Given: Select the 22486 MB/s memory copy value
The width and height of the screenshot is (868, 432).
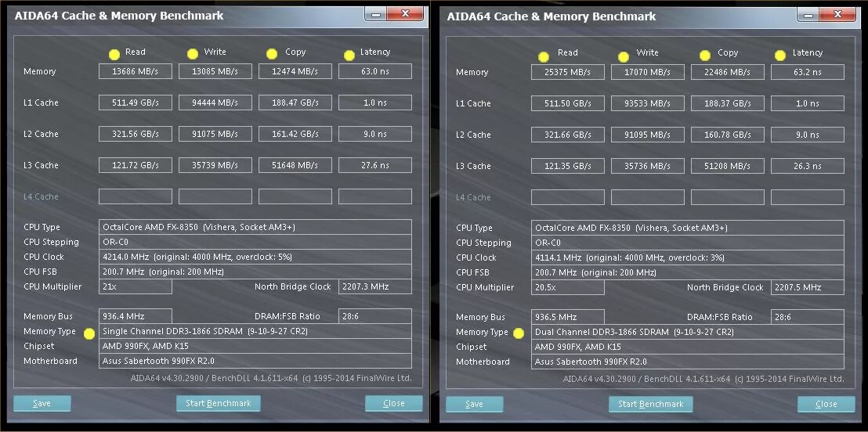Looking at the screenshot, I should [728, 72].
